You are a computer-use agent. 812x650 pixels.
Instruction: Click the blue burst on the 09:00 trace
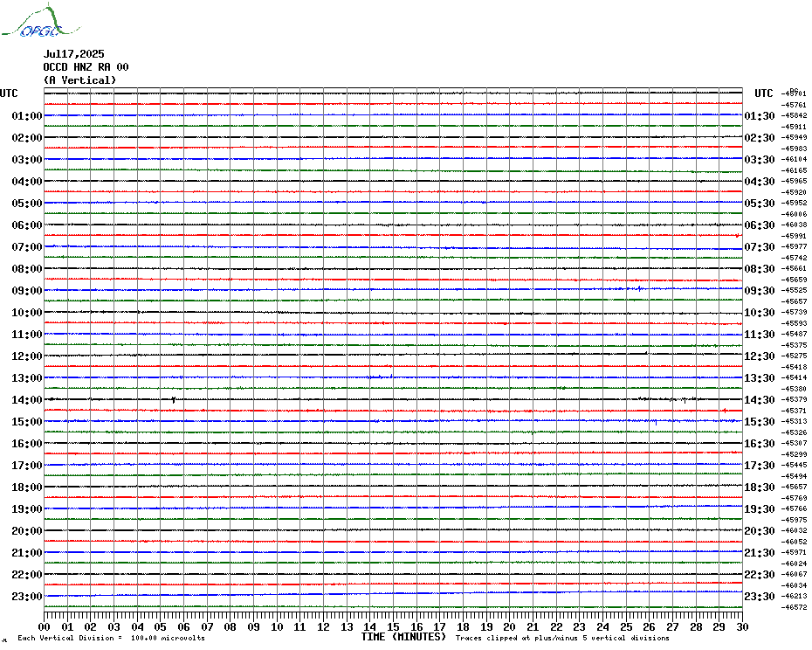coord(638,288)
